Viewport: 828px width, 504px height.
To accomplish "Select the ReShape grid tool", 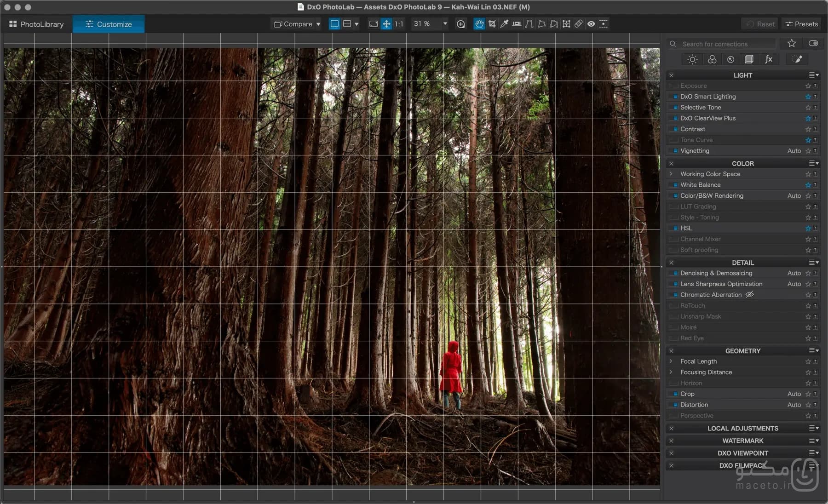I will point(566,24).
